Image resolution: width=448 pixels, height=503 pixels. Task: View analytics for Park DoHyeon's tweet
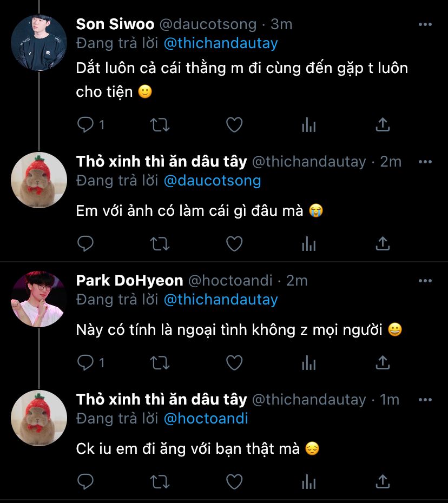point(308,362)
